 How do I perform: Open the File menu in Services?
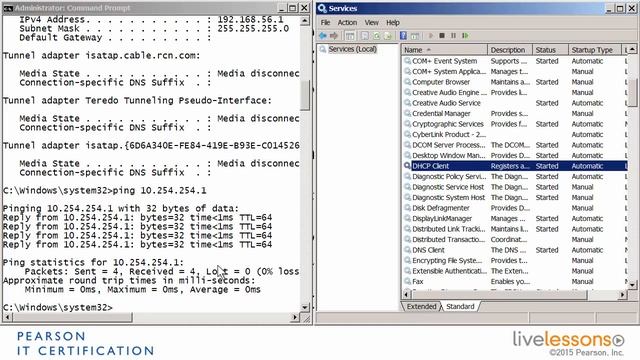325,22
